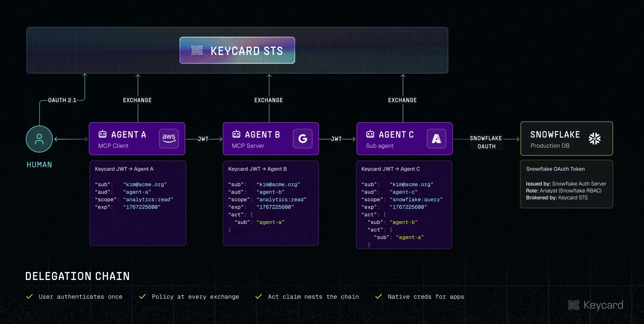The height and width of the screenshot is (324, 644).
Task: Click "agent-c" aud value in Agent C token
Action: pos(404,192)
